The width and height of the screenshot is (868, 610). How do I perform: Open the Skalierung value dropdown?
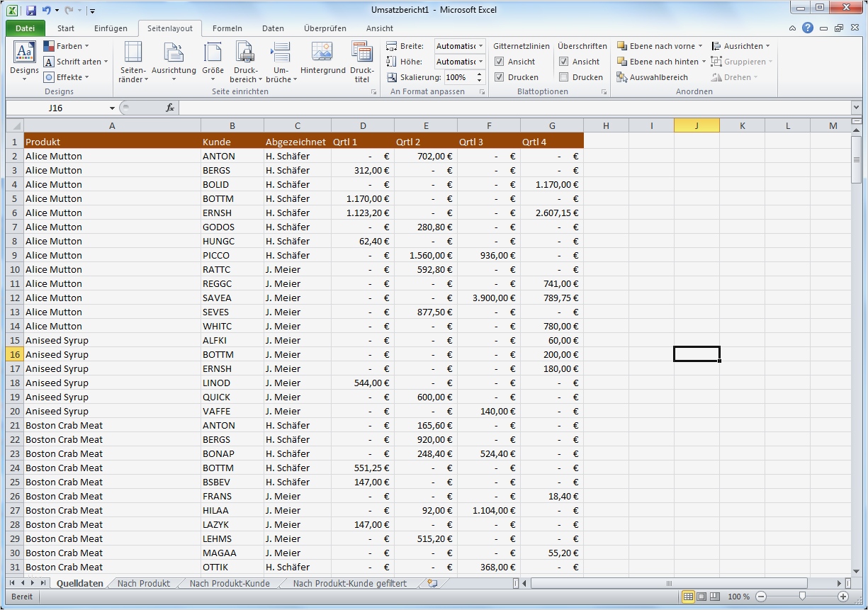pos(480,77)
